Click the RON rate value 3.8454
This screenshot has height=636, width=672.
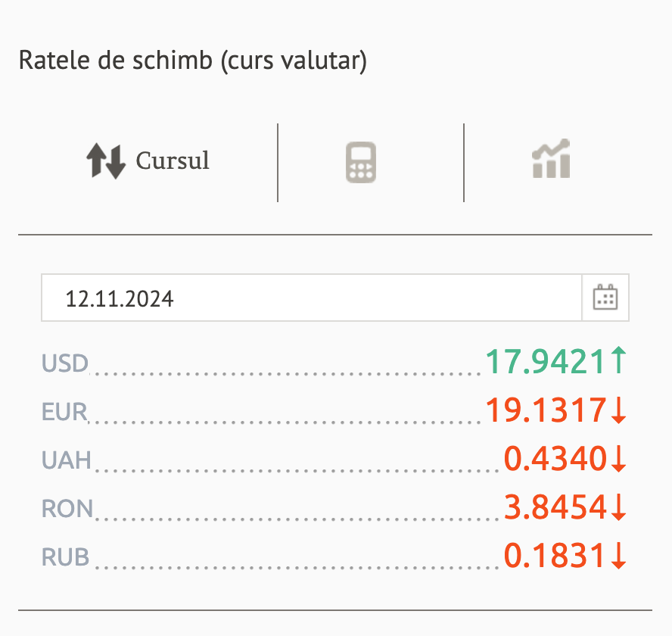click(555, 507)
